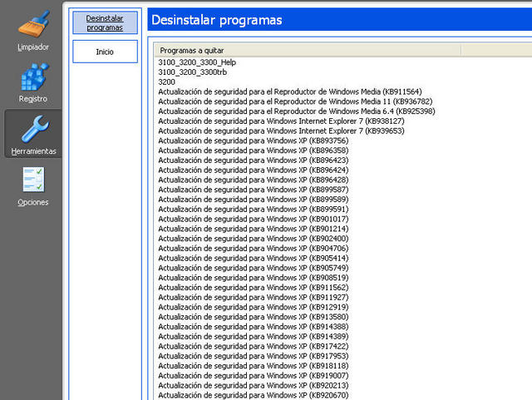
Task: Select Windows XP update KB902400
Action: [254, 239]
